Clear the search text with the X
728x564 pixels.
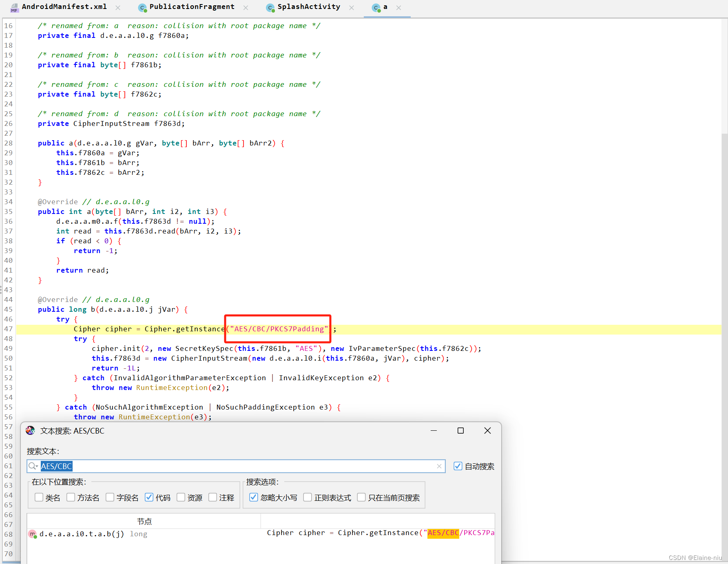pos(439,466)
